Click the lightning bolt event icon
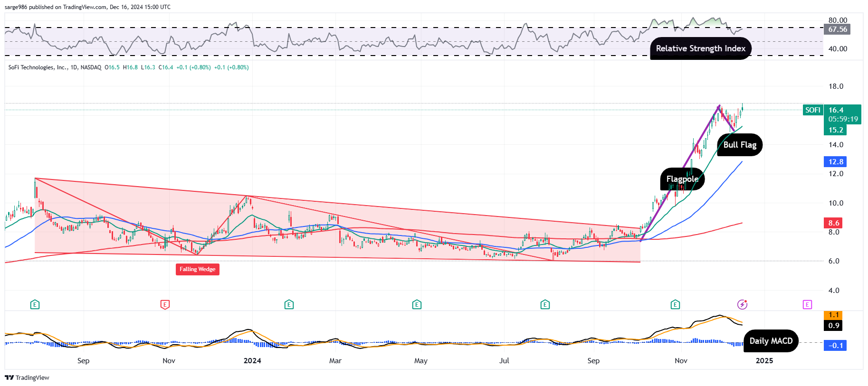This screenshot has width=868, height=386. click(x=742, y=304)
